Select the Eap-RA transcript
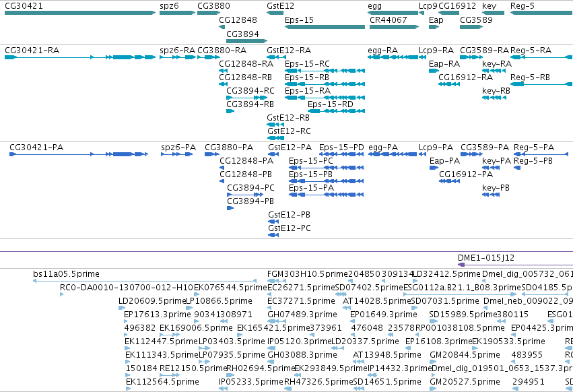This screenshot has width=573, height=392. click(x=434, y=71)
